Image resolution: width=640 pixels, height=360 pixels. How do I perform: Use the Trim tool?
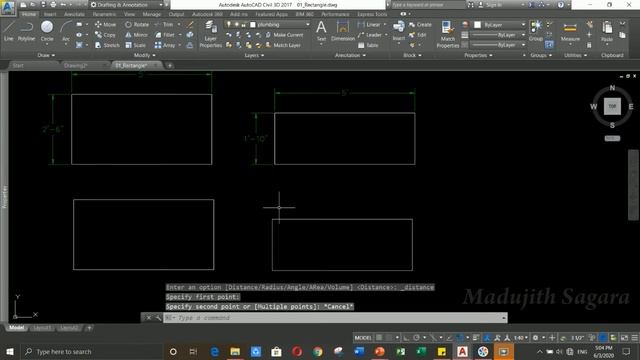coord(164,24)
